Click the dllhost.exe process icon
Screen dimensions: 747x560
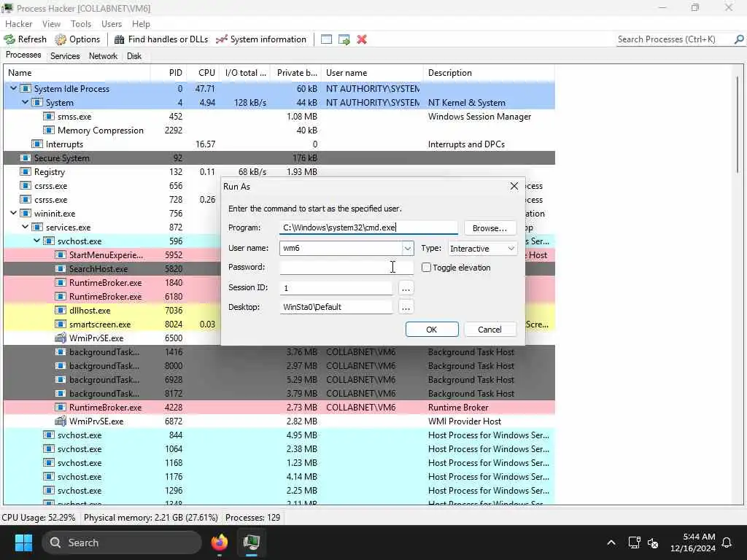click(x=60, y=310)
